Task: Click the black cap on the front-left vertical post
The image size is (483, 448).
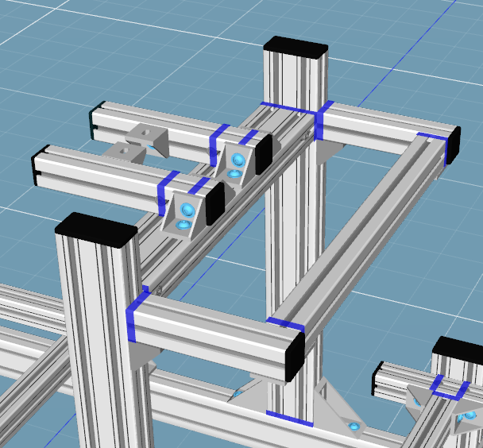Action: (96, 230)
